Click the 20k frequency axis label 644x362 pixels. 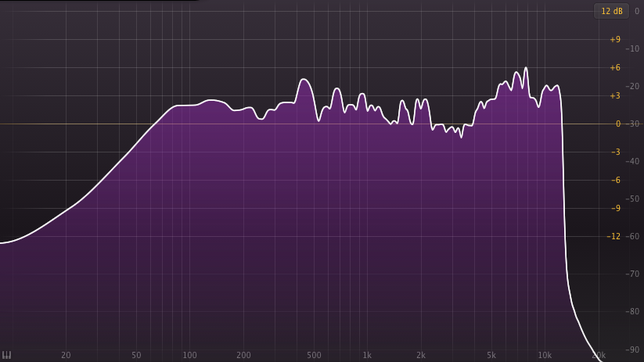[x=599, y=355]
